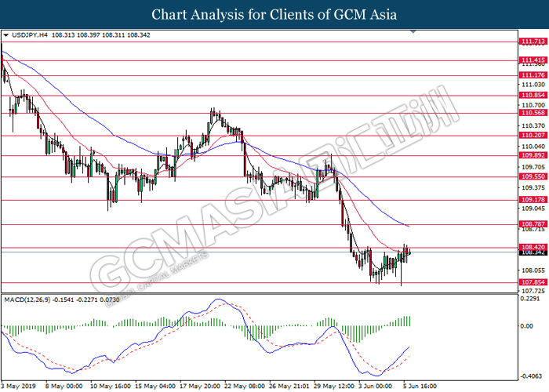Click the 5 Jun 16:00 time label
This screenshot has width=549, height=392.
pos(420,387)
